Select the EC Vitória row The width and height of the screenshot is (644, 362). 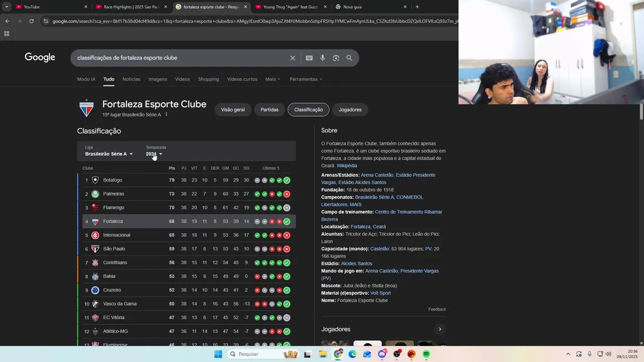point(187,318)
